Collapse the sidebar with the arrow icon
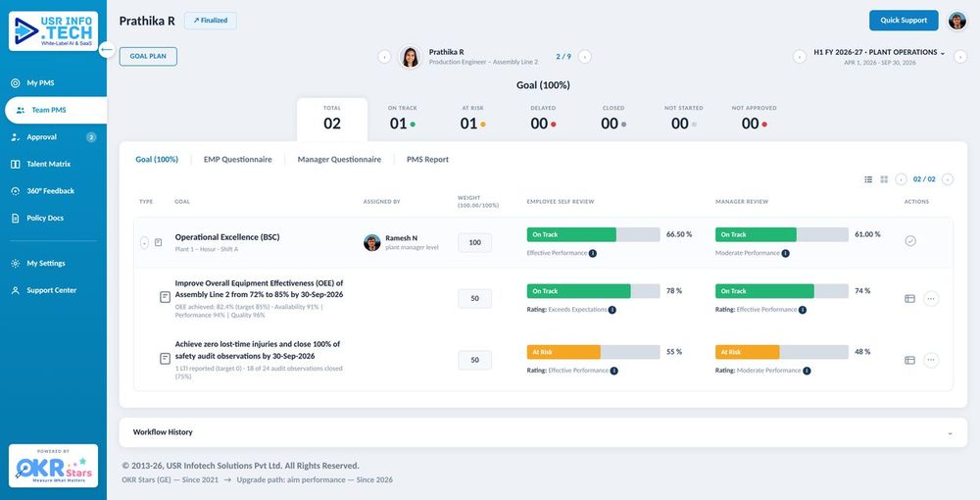 pyautogui.click(x=107, y=49)
